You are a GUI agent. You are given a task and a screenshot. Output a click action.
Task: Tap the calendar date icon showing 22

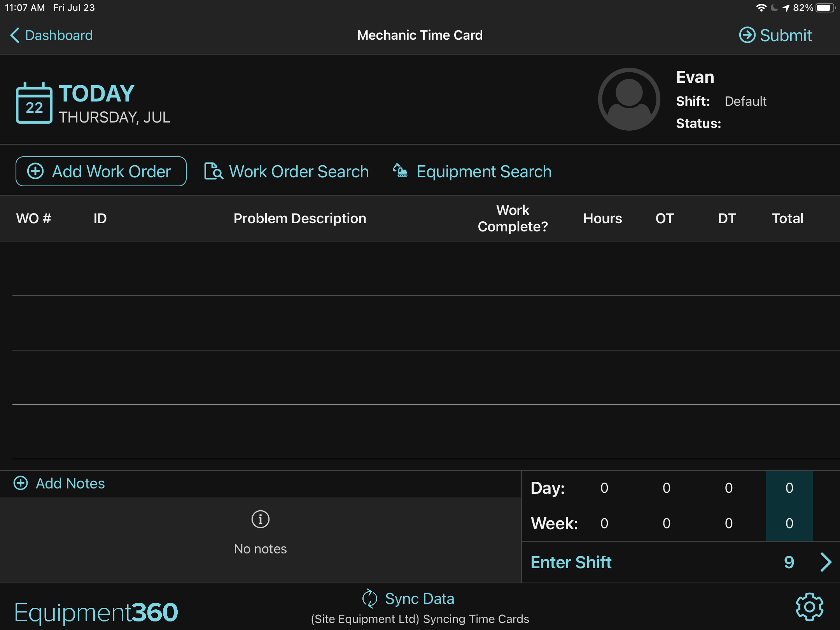pos(34,103)
